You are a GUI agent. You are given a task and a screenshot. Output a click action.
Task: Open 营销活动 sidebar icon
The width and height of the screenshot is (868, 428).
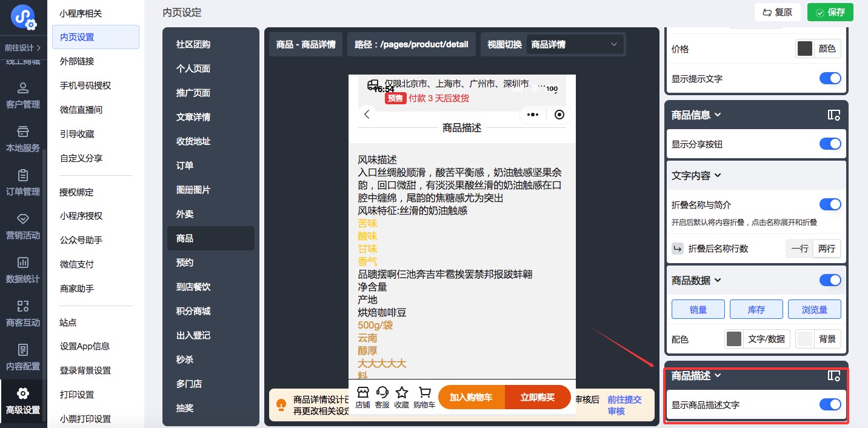(23, 226)
